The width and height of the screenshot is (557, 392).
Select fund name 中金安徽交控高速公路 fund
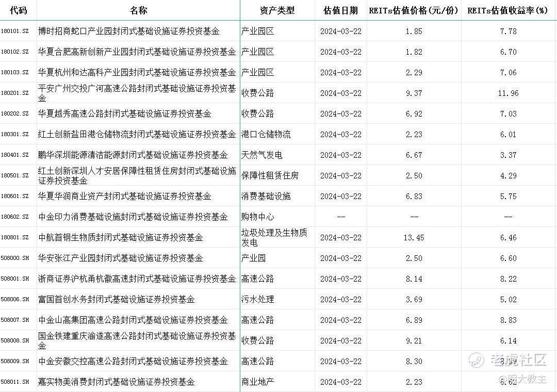[133, 361]
